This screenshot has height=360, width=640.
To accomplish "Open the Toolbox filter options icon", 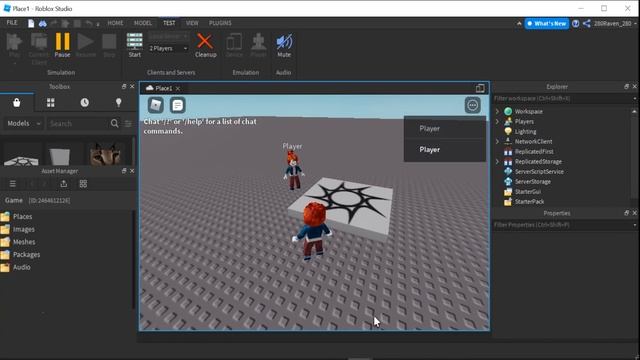I will (128, 123).
